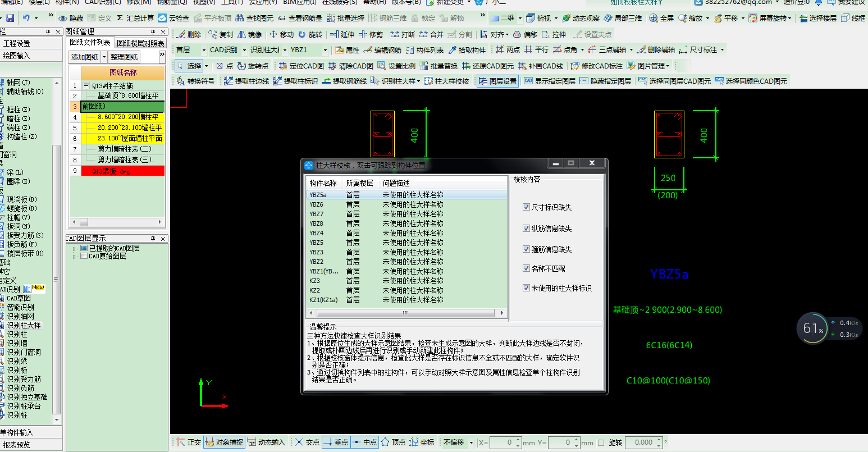Select 识别柱 in left tree
Viewport: 868px width, 452px height.
tap(17, 334)
